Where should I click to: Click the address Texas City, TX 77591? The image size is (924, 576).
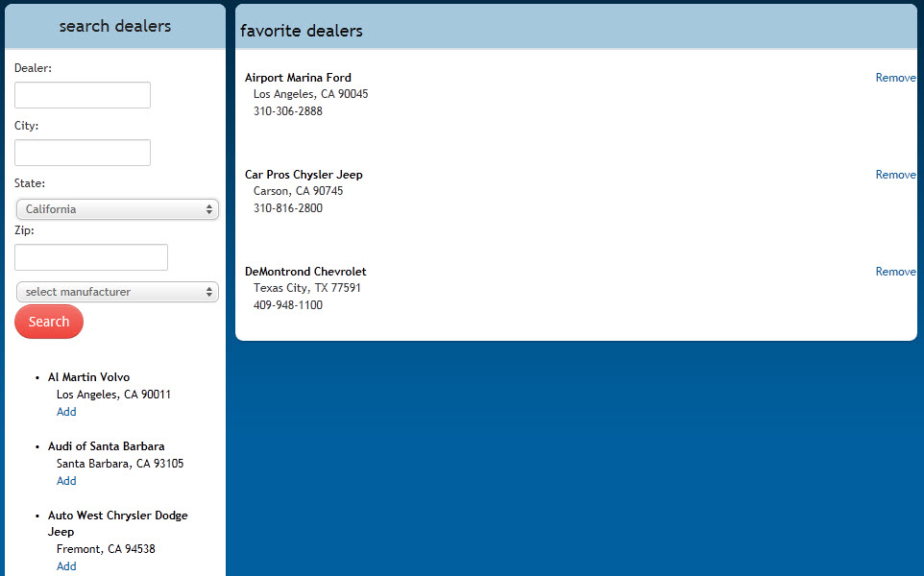[307, 288]
